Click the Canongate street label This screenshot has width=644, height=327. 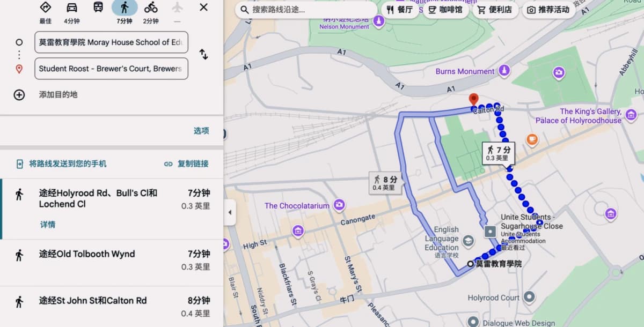[357, 219]
